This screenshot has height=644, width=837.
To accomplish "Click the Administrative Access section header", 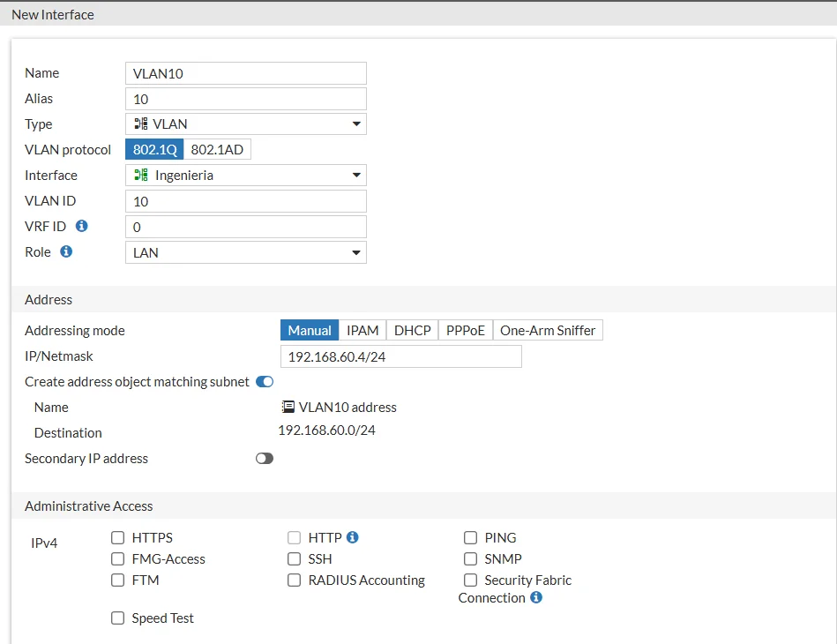I will [x=88, y=505].
